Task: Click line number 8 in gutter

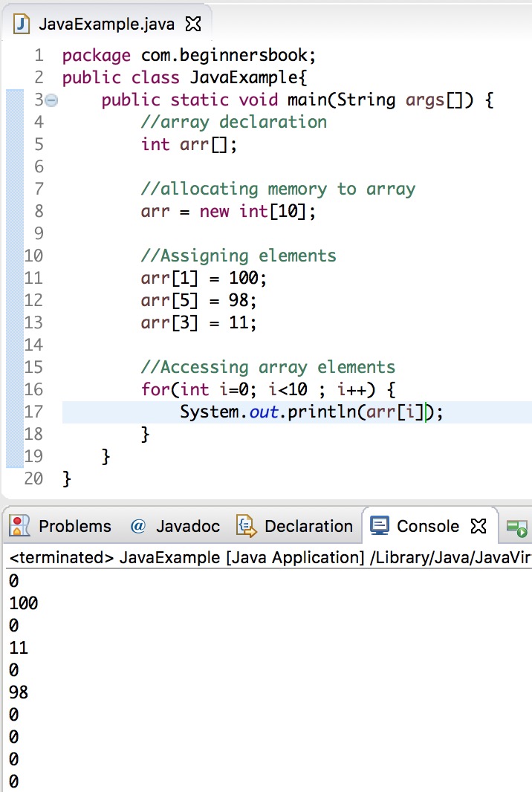Action: [39, 211]
